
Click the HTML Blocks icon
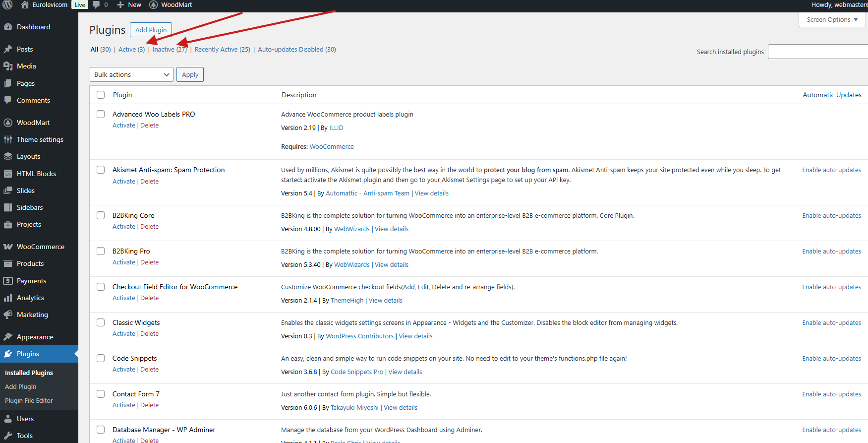[x=8, y=174]
